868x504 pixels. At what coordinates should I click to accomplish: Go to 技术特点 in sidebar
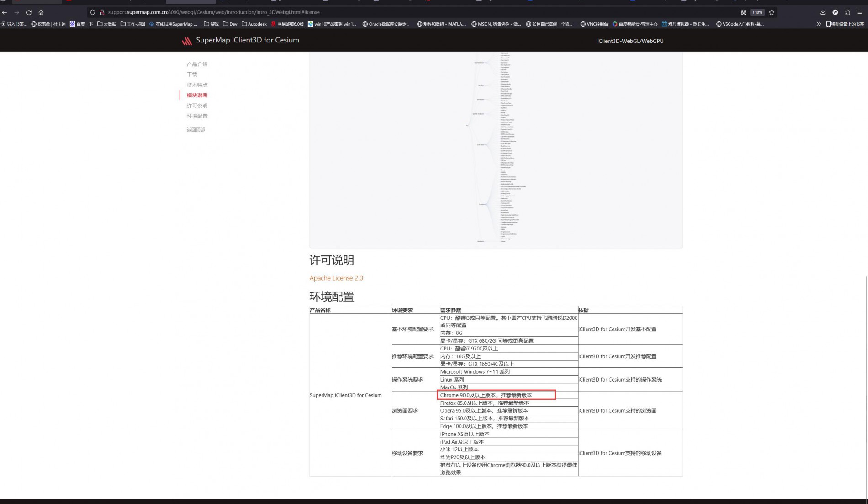(x=197, y=85)
